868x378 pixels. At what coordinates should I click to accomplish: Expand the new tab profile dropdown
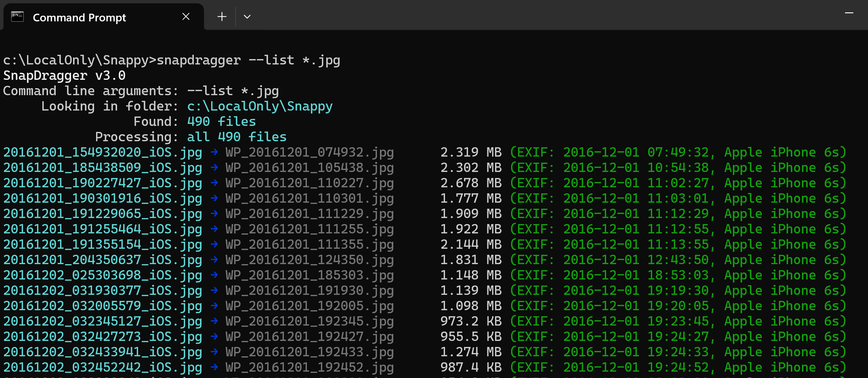click(247, 16)
